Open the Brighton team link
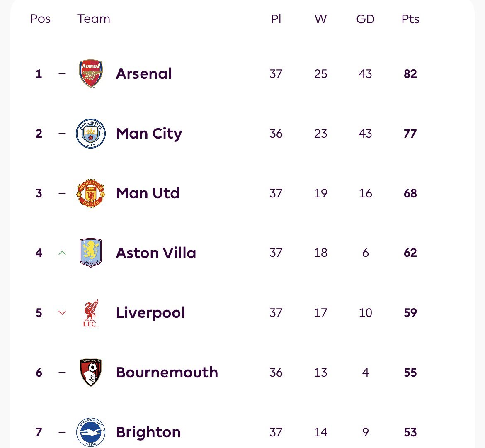The width and height of the screenshot is (485, 448). [148, 432]
